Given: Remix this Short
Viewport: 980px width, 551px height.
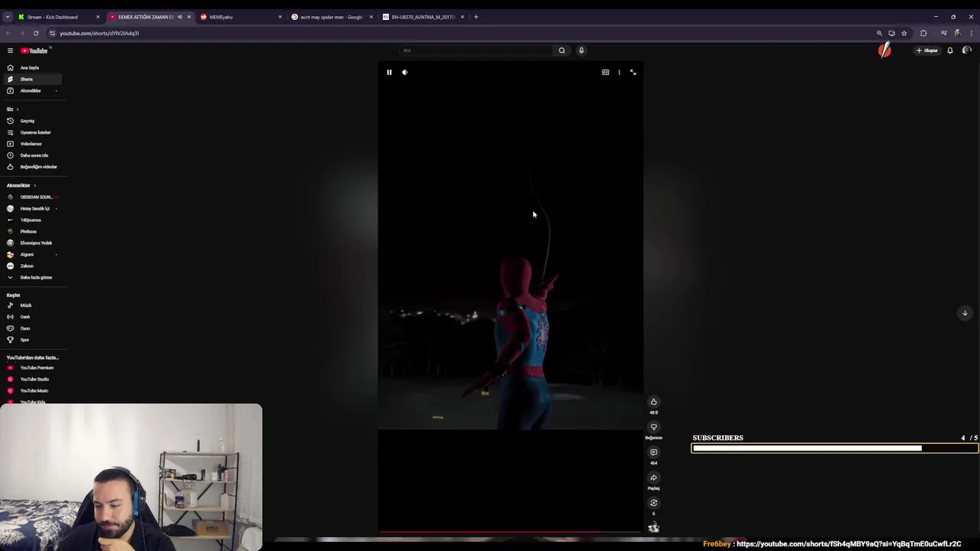Looking at the screenshot, I should pyautogui.click(x=654, y=503).
